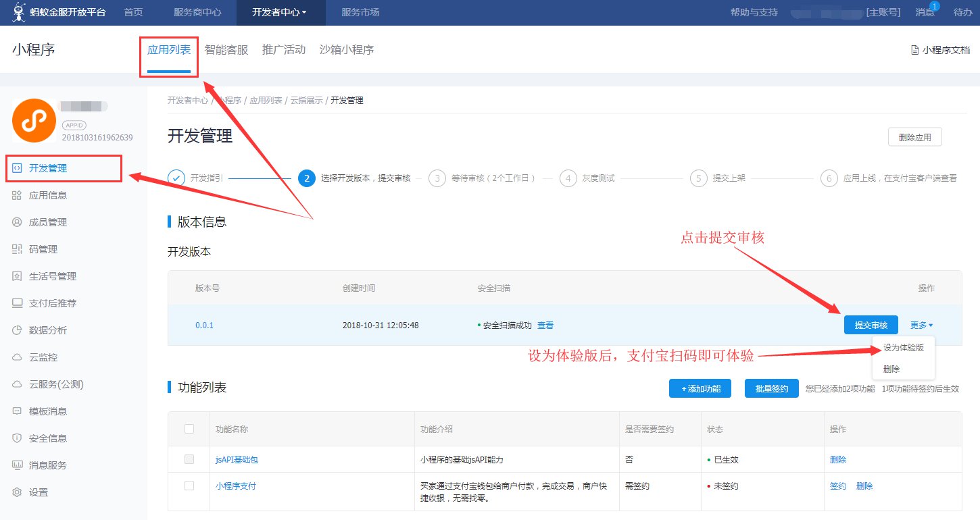Click the 删除应用 button
The width and height of the screenshot is (980, 520).
click(x=915, y=137)
